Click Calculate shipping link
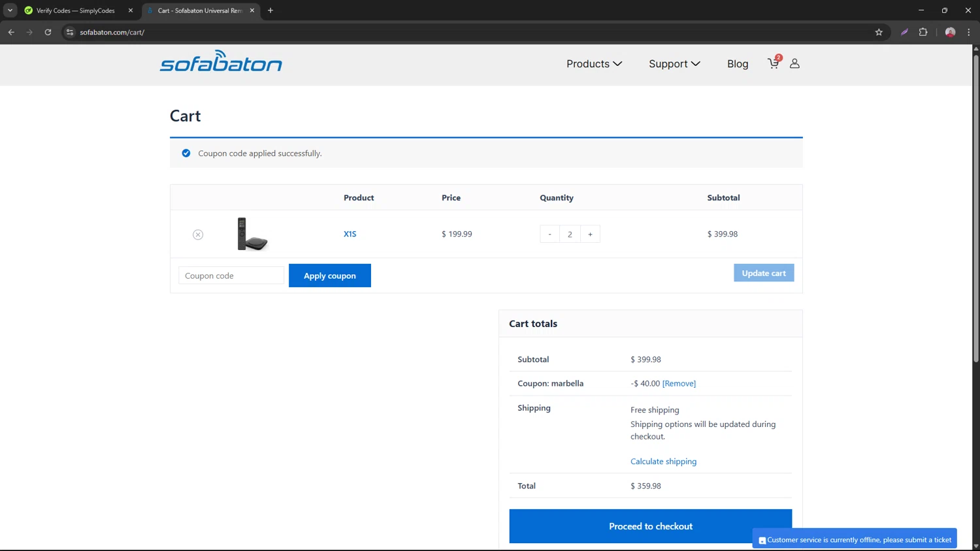Viewport: 980px width, 551px height. (x=663, y=462)
